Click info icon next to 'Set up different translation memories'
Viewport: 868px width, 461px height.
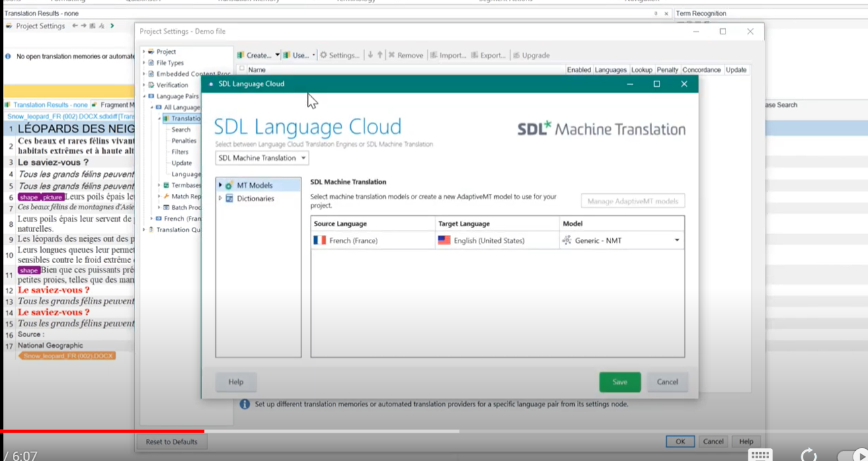(245, 404)
